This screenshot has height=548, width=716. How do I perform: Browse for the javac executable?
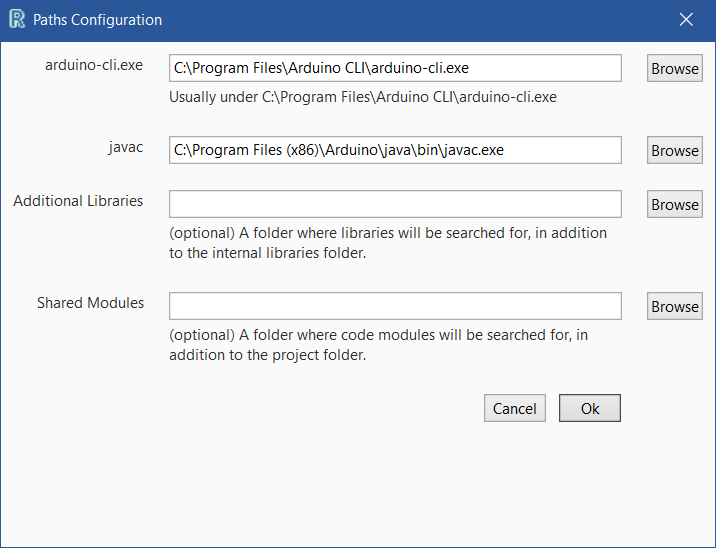(x=675, y=150)
